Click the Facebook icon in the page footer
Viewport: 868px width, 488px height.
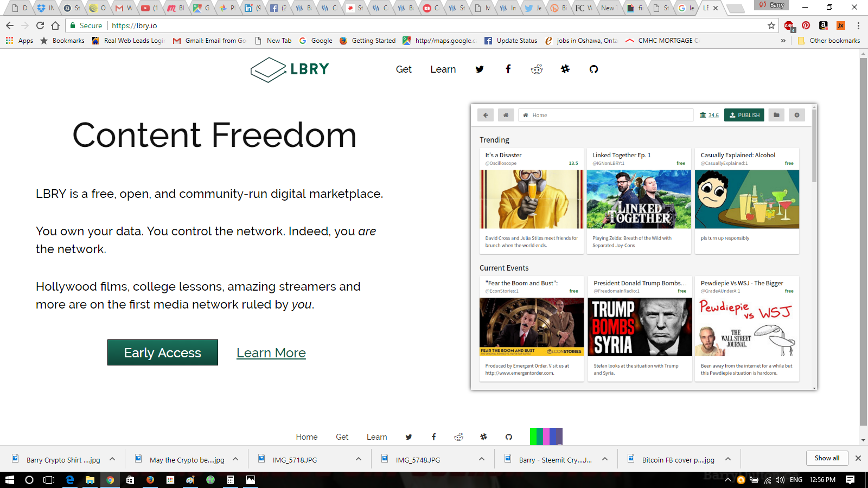click(433, 437)
